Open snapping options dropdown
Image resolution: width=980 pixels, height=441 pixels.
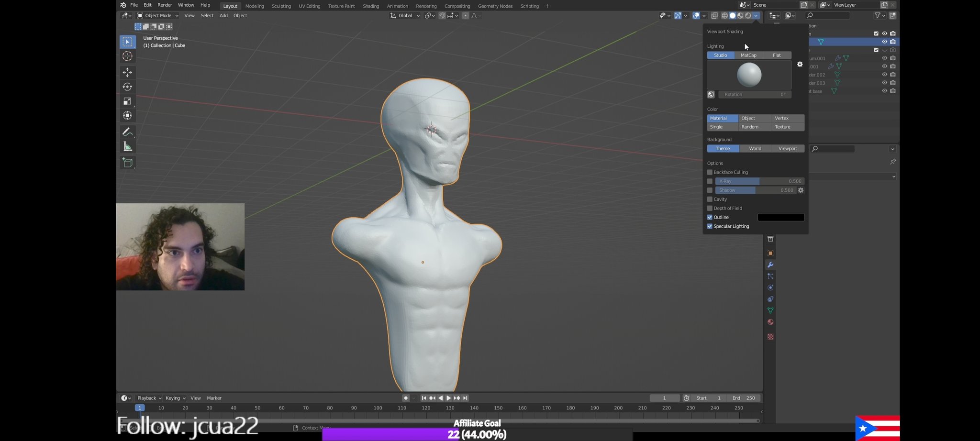point(452,16)
